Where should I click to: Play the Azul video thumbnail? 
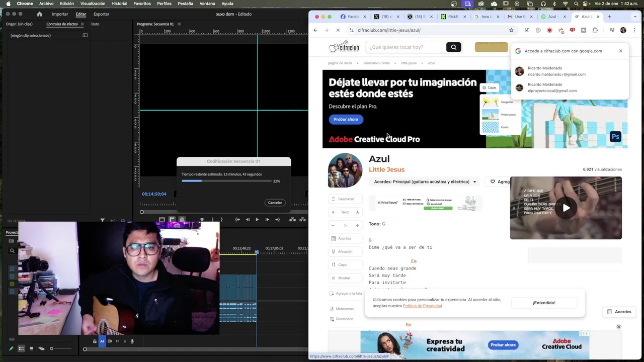pos(566,208)
